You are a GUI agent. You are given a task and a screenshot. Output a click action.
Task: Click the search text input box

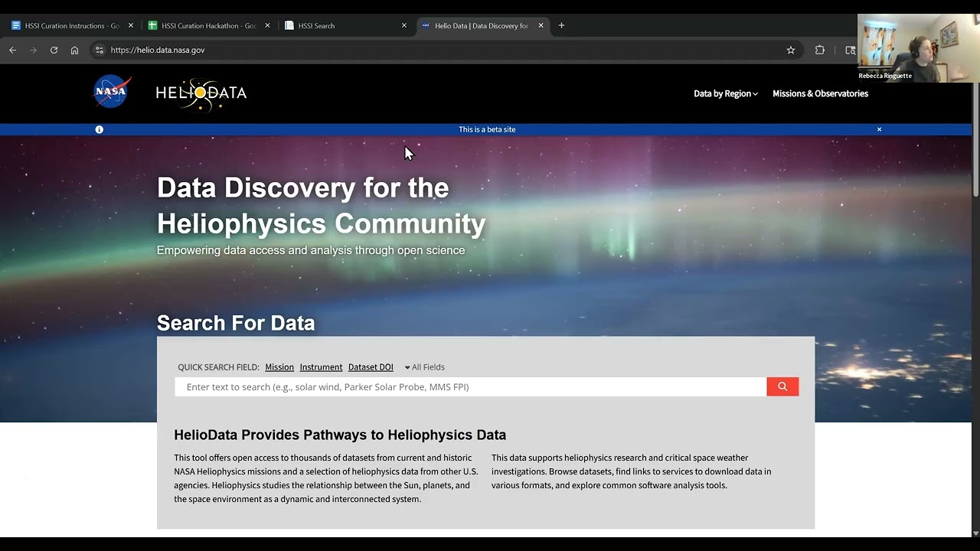pos(471,386)
